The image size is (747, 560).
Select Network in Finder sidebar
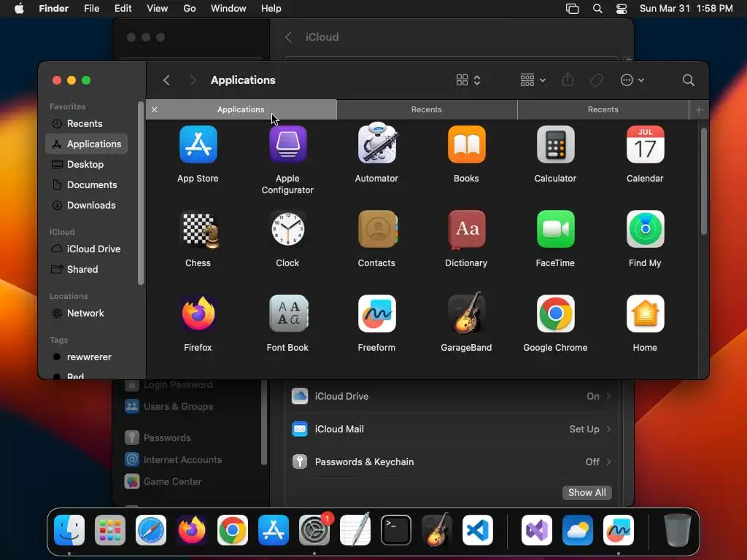click(x=86, y=314)
